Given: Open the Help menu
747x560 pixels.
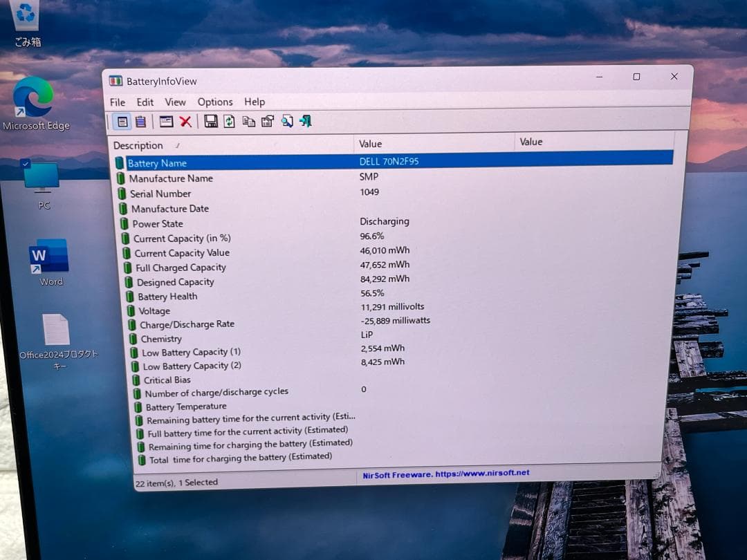Looking at the screenshot, I should coord(255,102).
